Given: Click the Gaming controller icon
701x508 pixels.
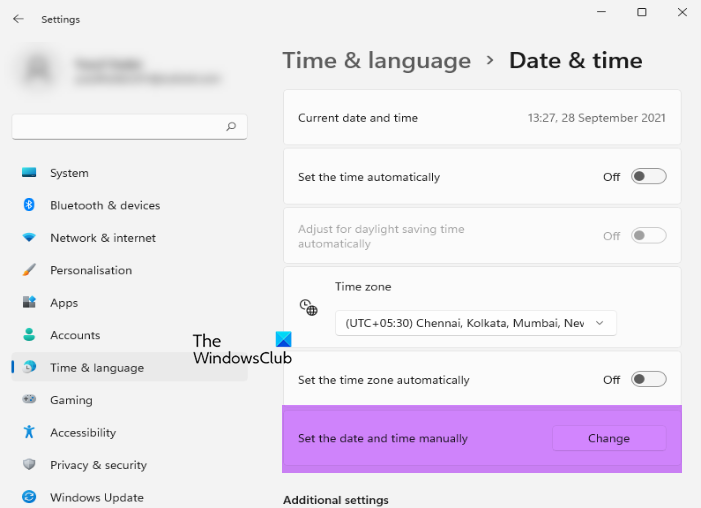Looking at the screenshot, I should click(x=29, y=400).
